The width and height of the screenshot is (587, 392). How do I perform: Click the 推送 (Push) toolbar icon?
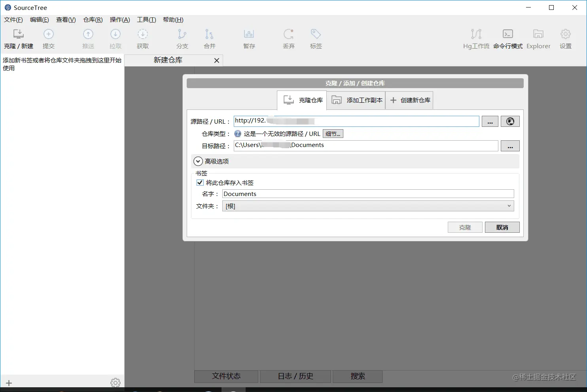tap(88, 38)
